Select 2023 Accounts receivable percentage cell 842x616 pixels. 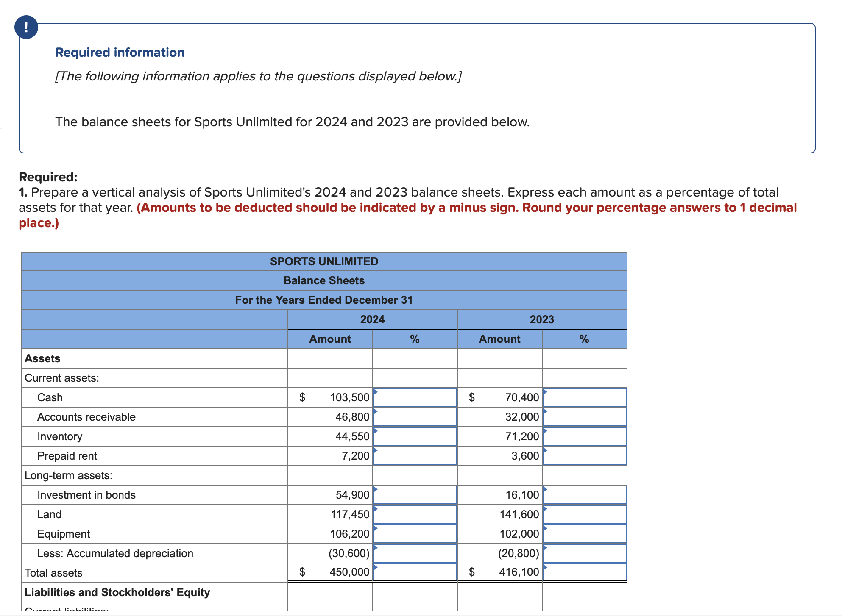[x=584, y=417]
